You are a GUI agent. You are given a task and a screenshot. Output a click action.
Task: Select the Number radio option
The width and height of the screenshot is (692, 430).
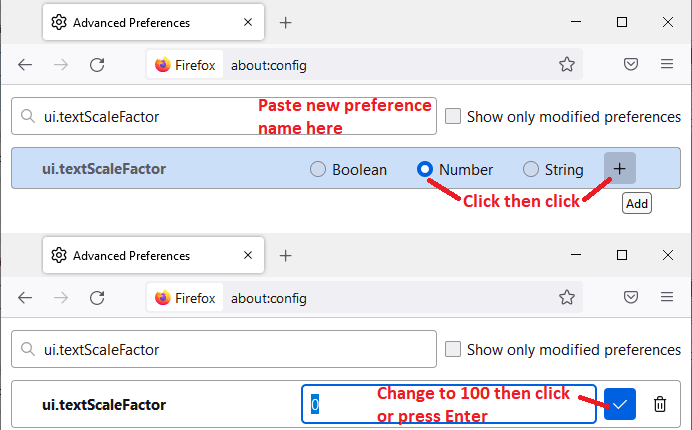(425, 170)
